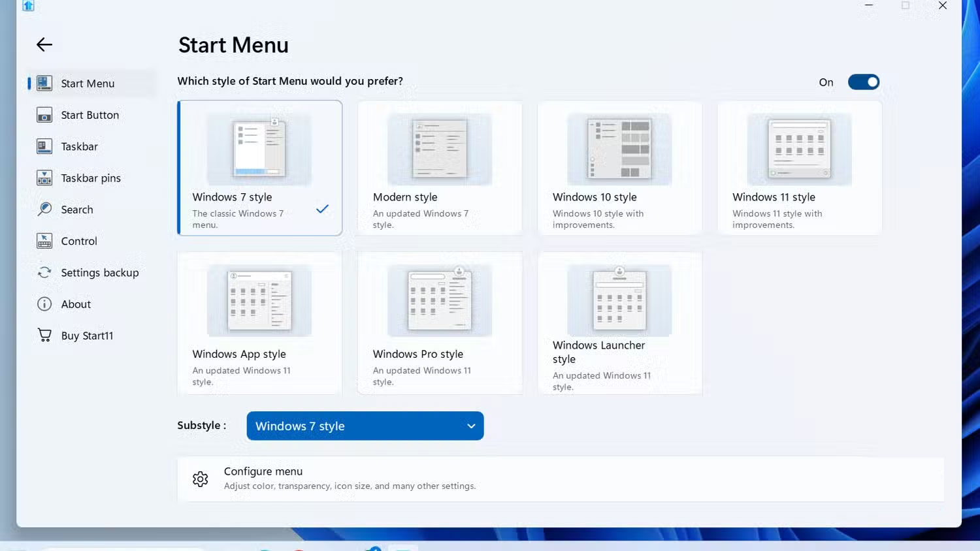Click the Configure menu gear icon
The height and width of the screenshot is (551, 980).
pos(201,479)
